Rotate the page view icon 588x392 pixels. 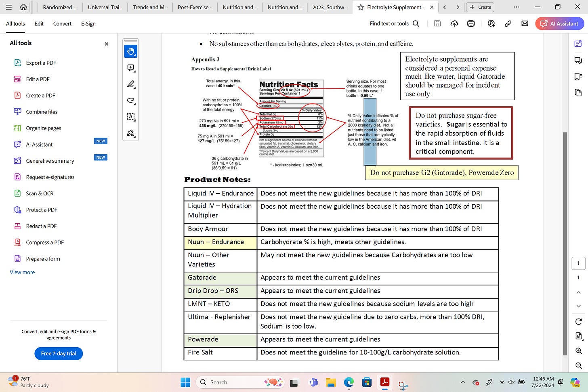click(x=578, y=321)
